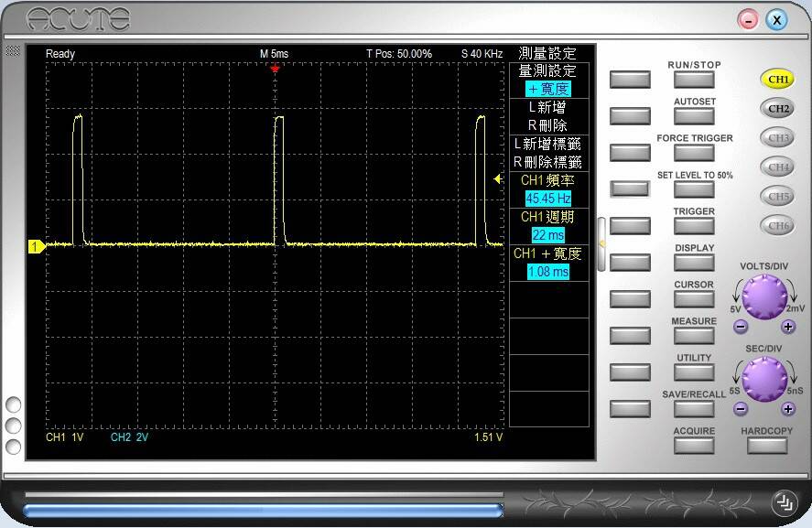Hit the AUTOSET button

click(694, 116)
